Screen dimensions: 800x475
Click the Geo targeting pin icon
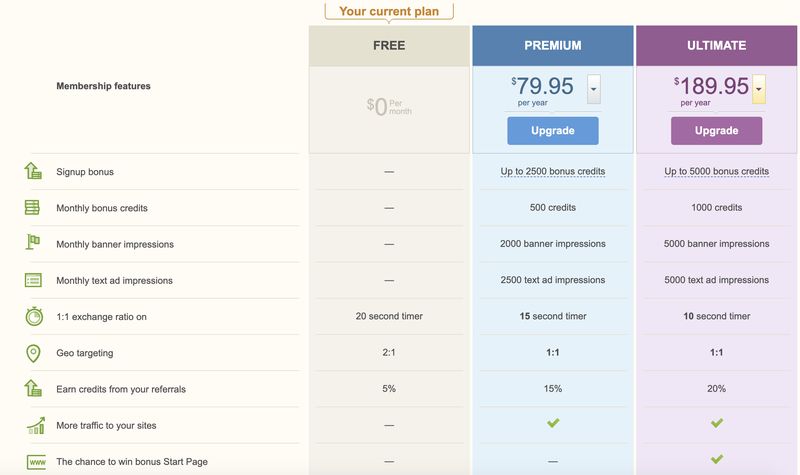(x=33, y=353)
